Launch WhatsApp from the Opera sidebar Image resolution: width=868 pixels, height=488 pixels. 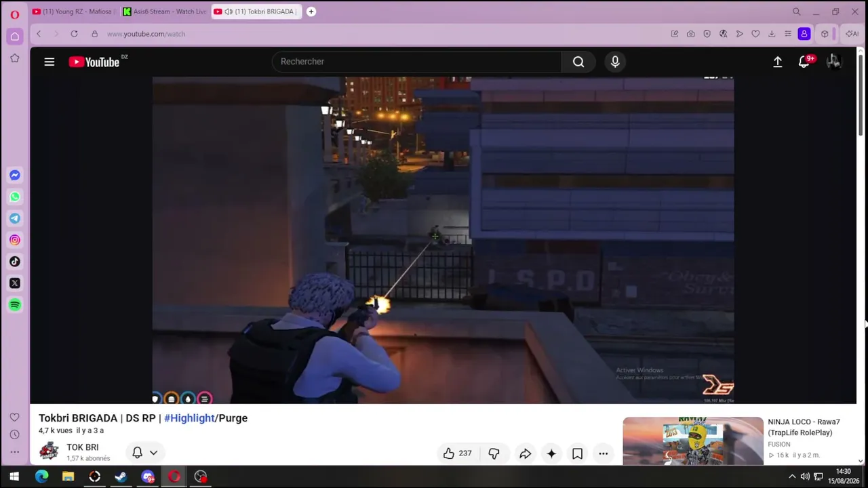(x=14, y=197)
